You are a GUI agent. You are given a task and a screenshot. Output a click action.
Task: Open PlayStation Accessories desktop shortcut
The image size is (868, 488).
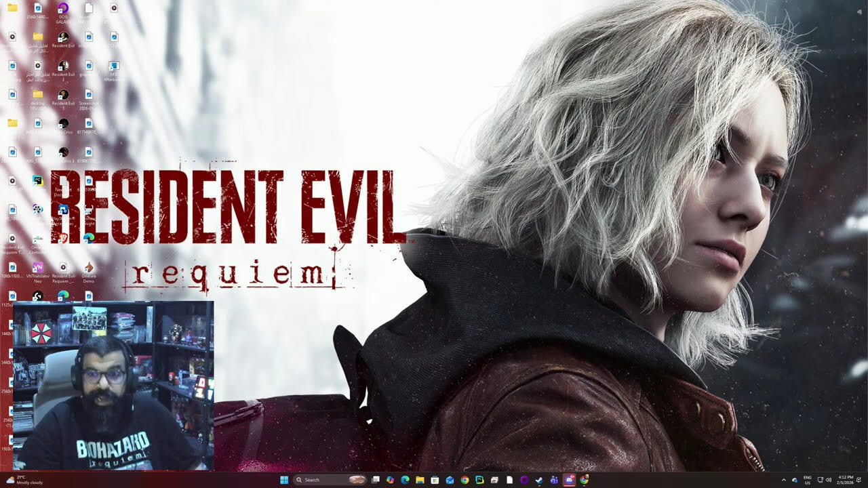coord(63,214)
